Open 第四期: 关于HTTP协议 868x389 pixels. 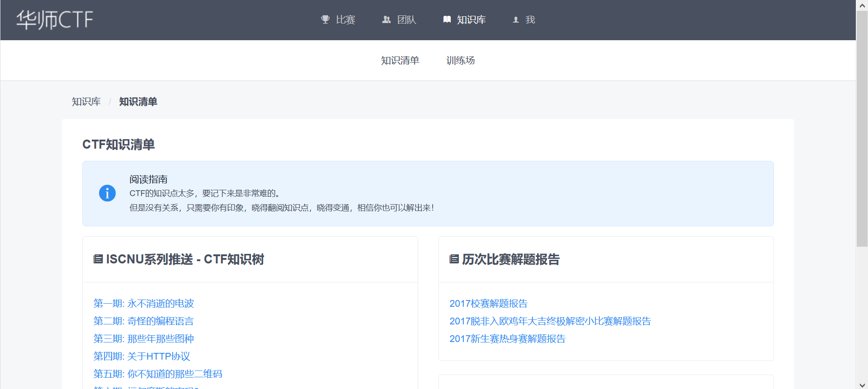tap(142, 356)
